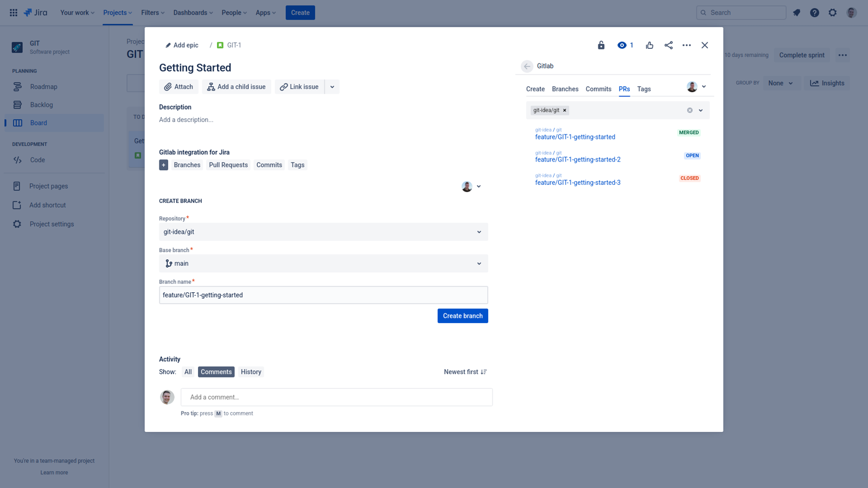Viewport: 868px width, 488px height.
Task: Vote for this issue thumbs-up
Action: coord(649,45)
